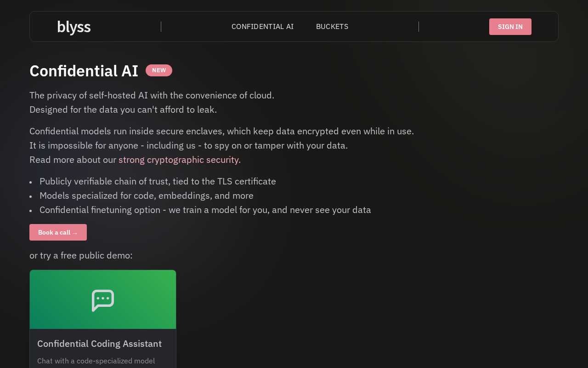
Task: Click the 'Designed for the data' line
Action: [123, 109]
